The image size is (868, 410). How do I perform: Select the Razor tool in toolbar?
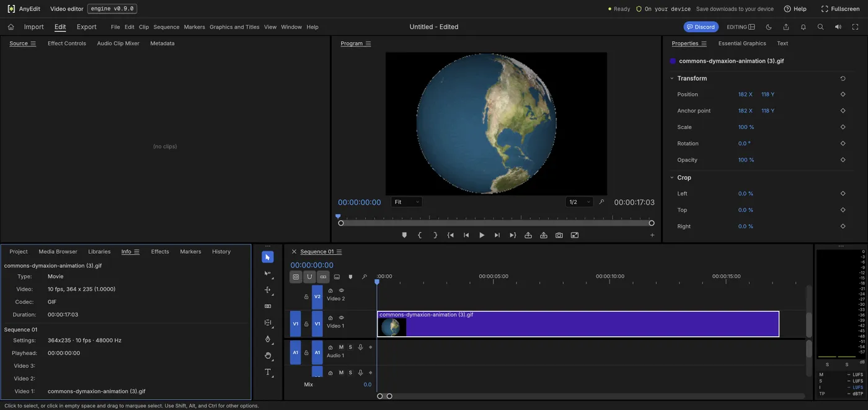coord(268,306)
